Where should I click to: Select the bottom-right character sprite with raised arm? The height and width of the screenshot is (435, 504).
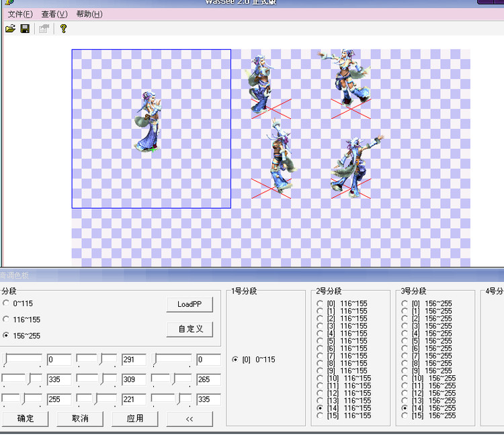click(357, 166)
